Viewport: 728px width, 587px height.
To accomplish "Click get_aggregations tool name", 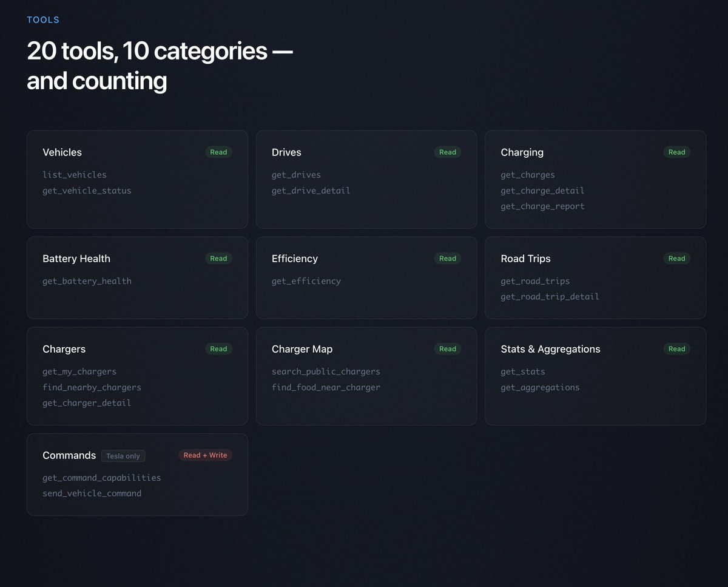I will (x=540, y=387).
